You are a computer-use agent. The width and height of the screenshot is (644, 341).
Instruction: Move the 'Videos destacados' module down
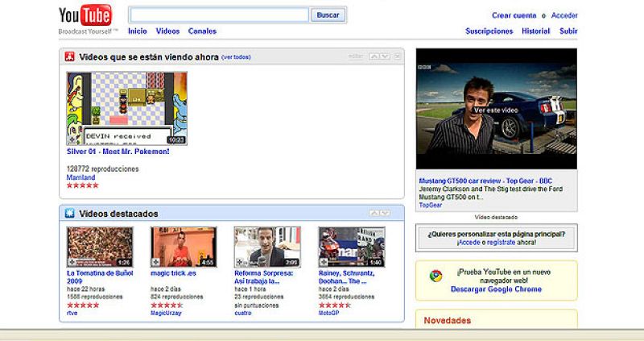pyautogui.click(x=386, y=214)
